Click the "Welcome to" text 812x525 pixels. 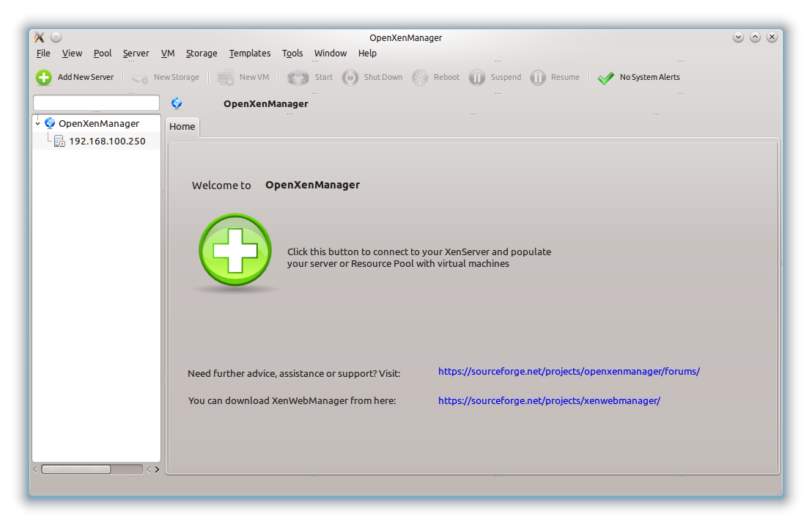pyautogui.click(x=221, y=186)
